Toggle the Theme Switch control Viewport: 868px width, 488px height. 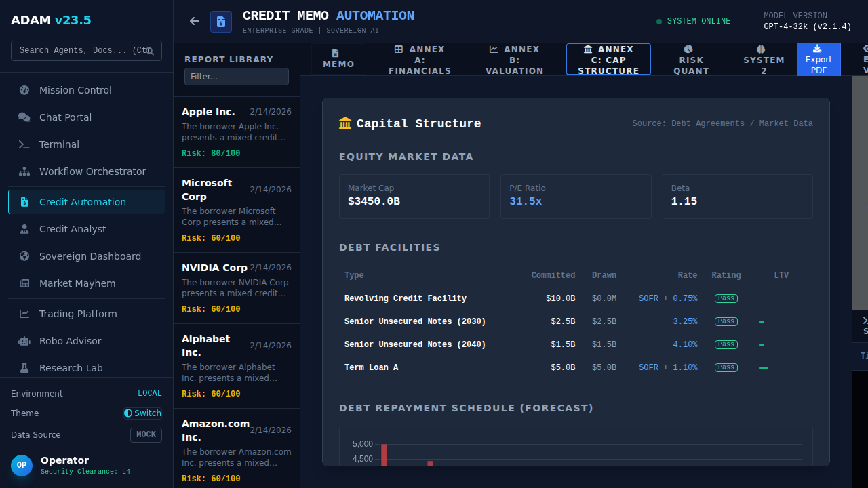coord(142,413)
